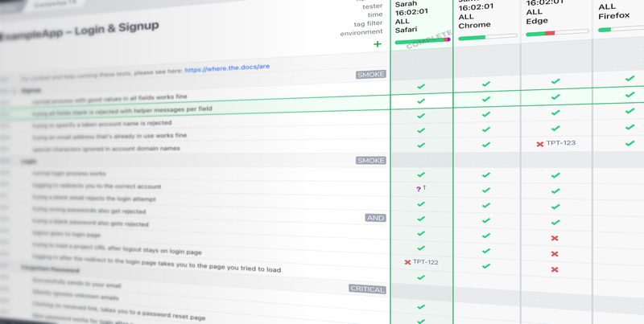Viewport: 644px width, 324px height.
Task: Click the 'ExampleApp – Login & Signup' title
Action: click(80, 31)
